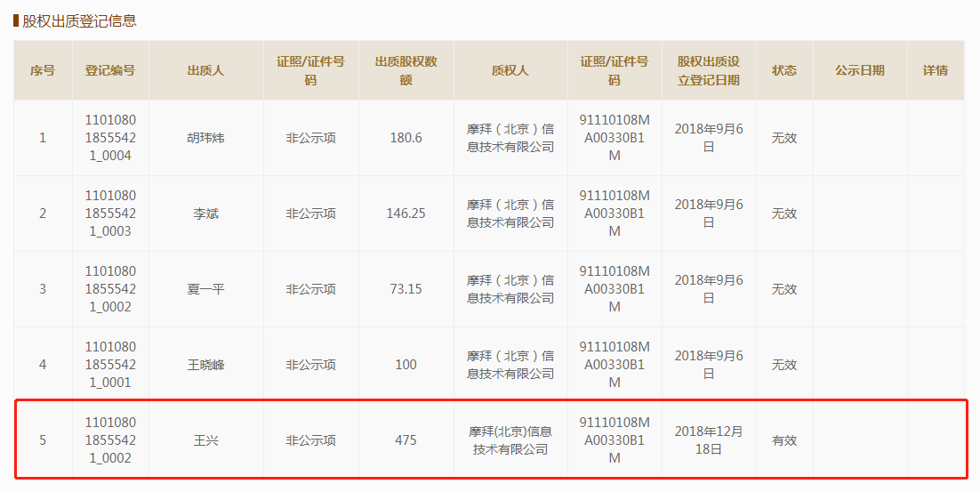The width and height of the screenshot is (980, 492).
Task: Click the 登记编号 column header
Action: [110, 70]
